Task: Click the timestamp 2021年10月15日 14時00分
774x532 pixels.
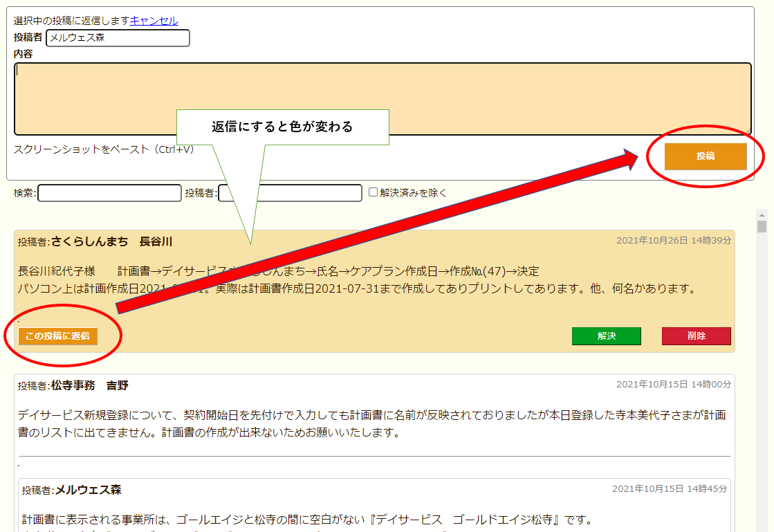Action: coord(673,385)
